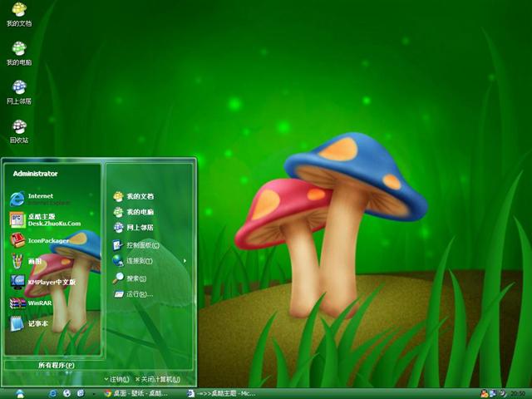This screenshot has width=532, height=399.
Task: Open 搜索(S) search in start menu
Action: pos(130,278)
